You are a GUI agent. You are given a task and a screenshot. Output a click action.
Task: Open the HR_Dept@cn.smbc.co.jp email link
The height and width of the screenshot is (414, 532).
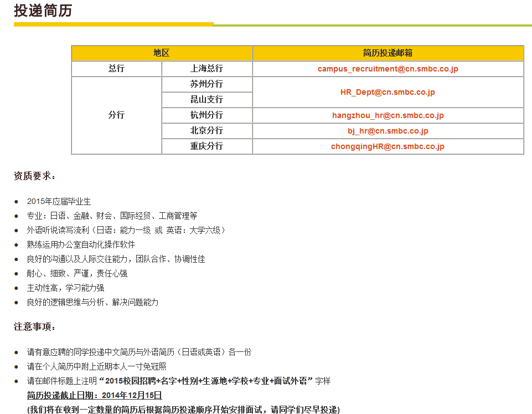click(388, 93)
